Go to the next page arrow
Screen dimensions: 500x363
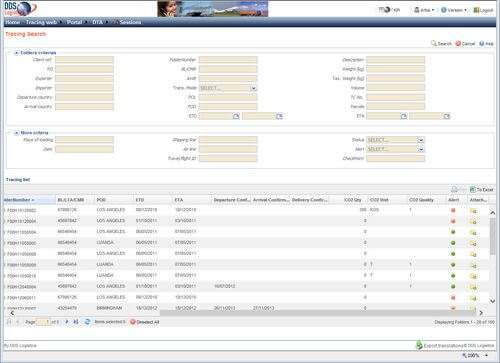pyautogui.click(x=67, y=322)
